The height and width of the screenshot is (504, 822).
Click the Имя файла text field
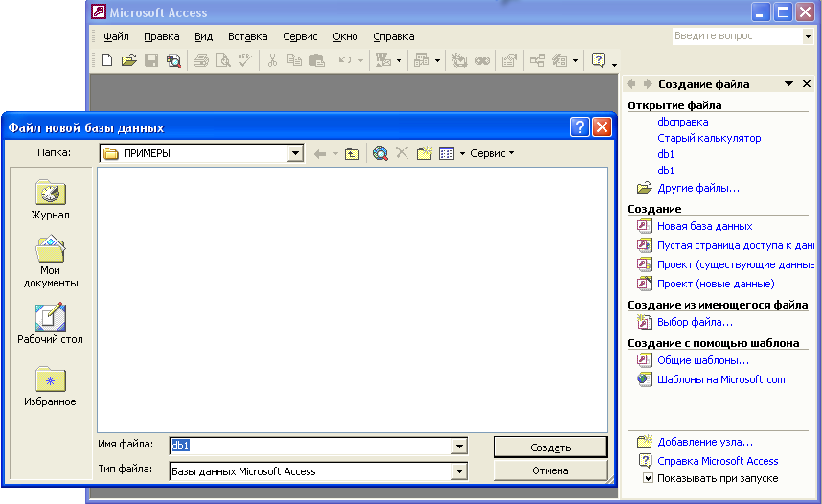(x=310, y=446)
